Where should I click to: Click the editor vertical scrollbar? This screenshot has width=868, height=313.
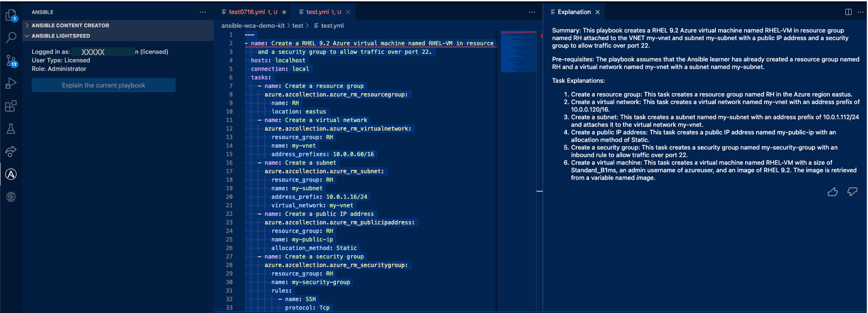540,171
